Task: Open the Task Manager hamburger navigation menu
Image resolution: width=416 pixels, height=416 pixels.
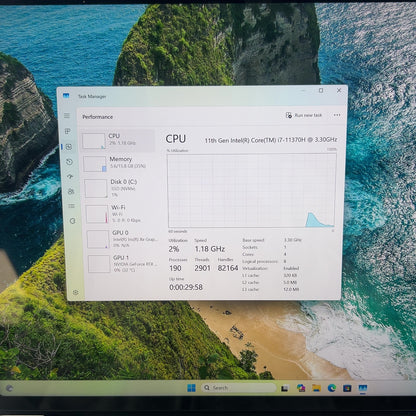Action: pyautogui.click(x=67, y=115)
